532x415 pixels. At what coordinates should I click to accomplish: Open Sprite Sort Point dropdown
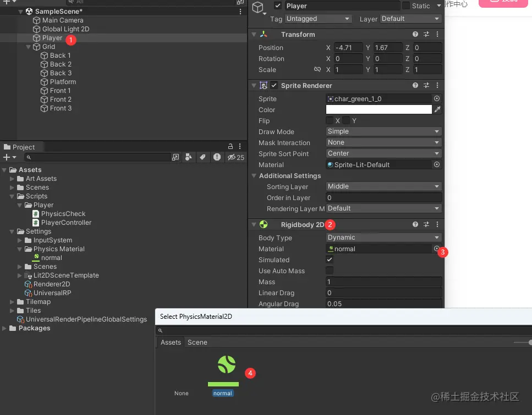pos(383,153)
